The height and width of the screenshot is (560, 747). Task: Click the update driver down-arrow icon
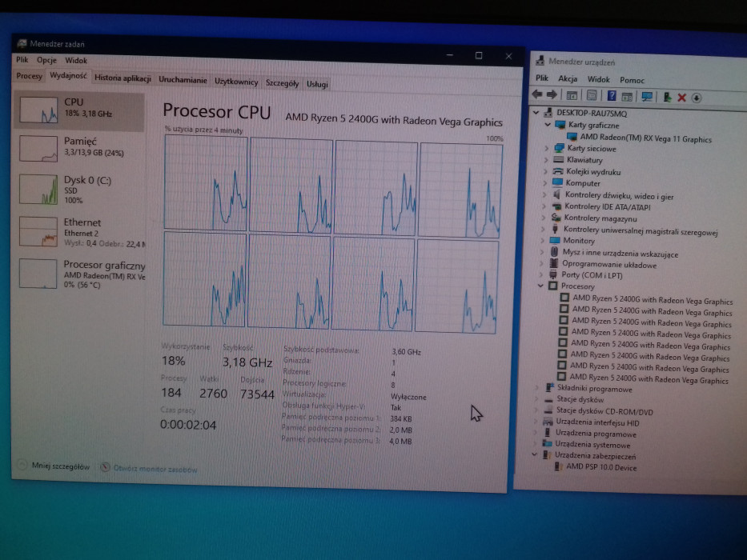point(696,98)
